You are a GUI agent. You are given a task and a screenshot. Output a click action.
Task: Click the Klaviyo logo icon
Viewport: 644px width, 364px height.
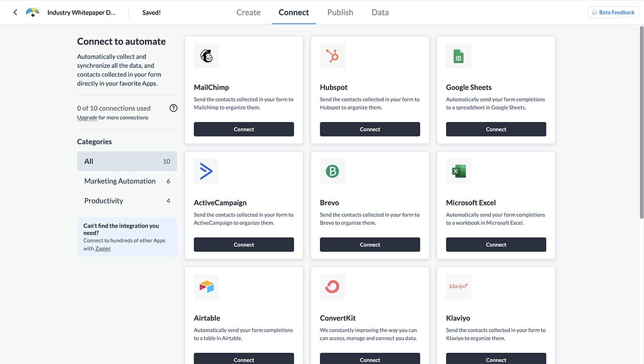458,287
